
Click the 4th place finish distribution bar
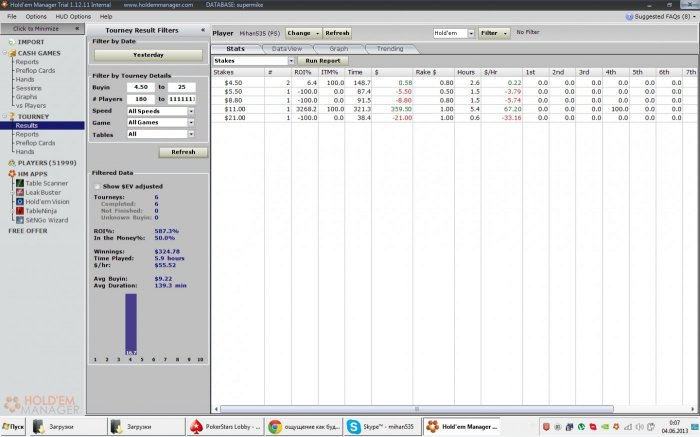tap(131, 324)
